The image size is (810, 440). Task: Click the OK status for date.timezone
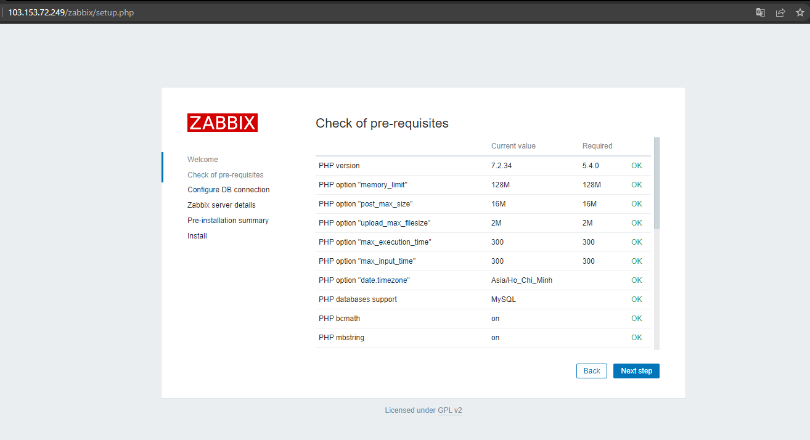[x=636, y=280]
